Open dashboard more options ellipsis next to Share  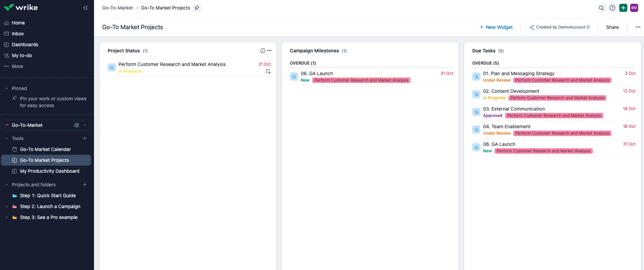pos(638,27)
